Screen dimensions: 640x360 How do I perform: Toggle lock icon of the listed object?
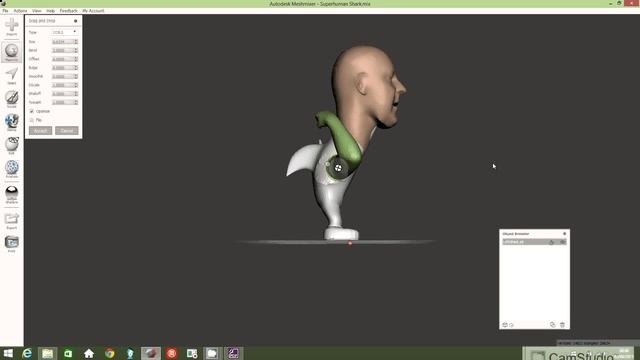pos(551,242)
